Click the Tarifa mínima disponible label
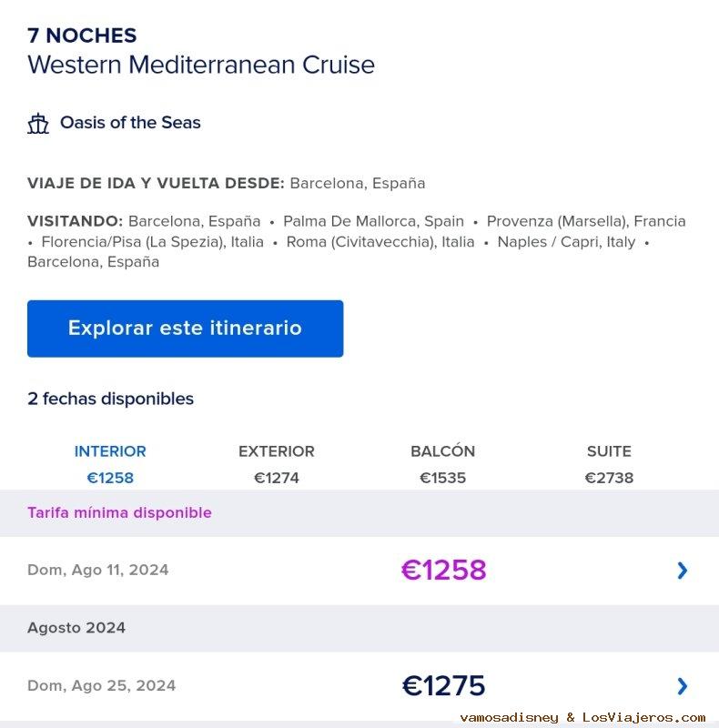This screenshot has width=719, height=728. point(119,513)
